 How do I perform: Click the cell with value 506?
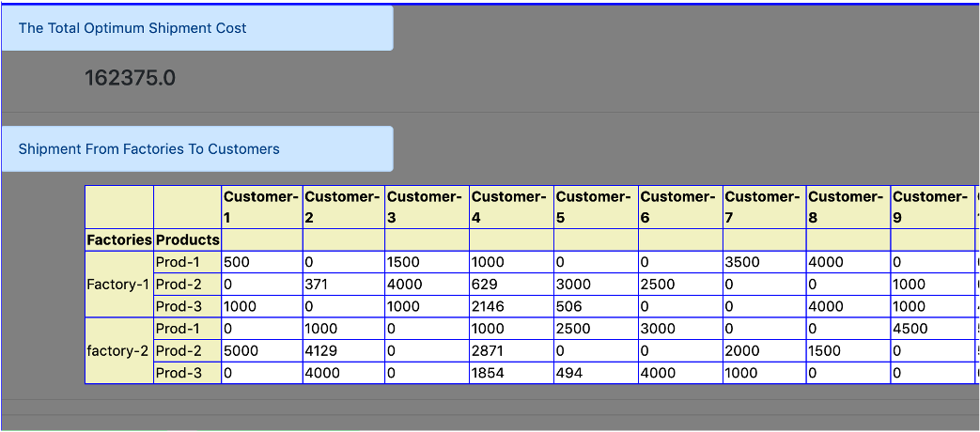(595, 306)
